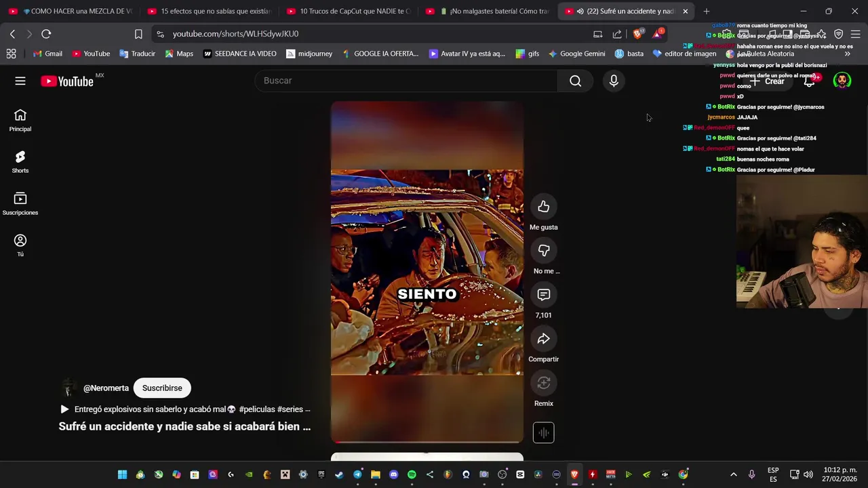Open account avatar menu
The height and width of the screenshot is (488, 868).
(x=842, y=81)
